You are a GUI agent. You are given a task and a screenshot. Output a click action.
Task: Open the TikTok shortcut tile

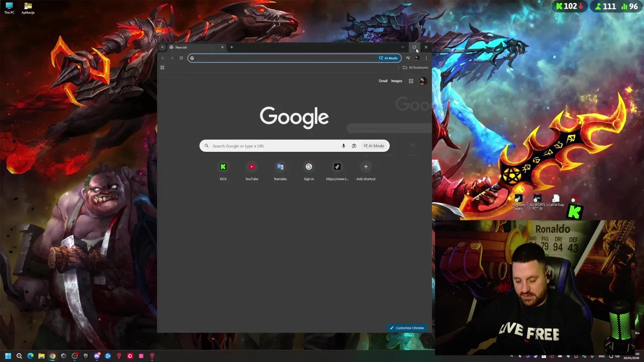(337, 171)
